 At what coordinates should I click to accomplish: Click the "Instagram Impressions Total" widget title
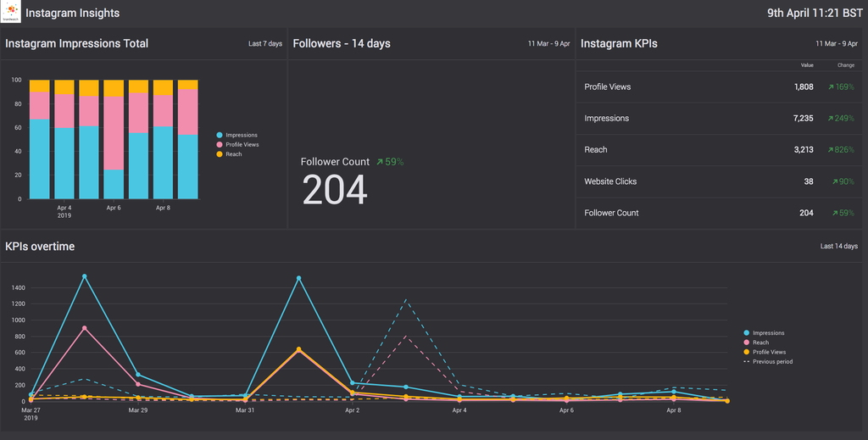76,44
